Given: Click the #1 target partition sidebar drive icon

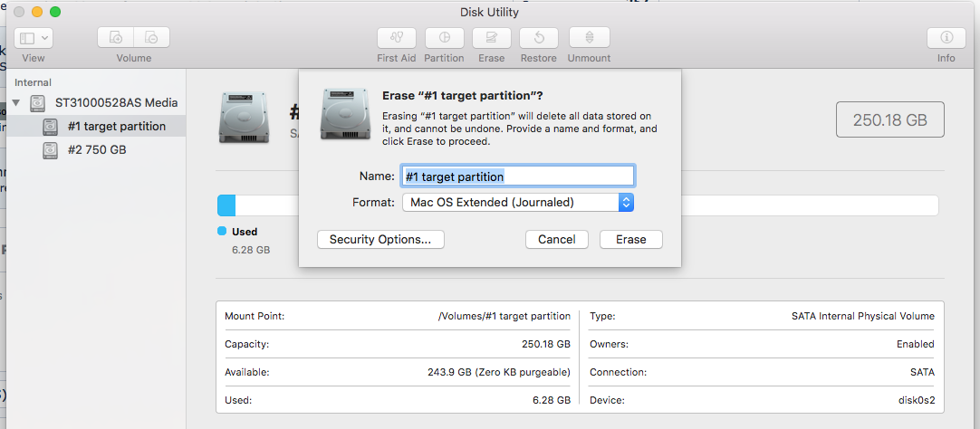Looking at the screenshot, I should click(51, 127).
